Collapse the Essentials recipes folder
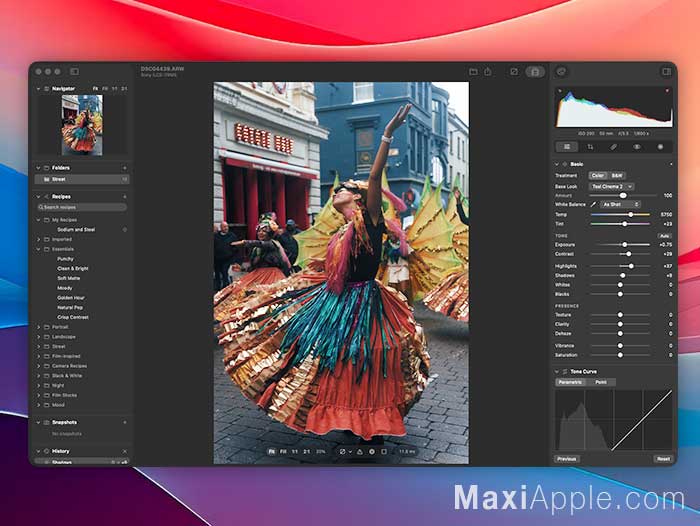700x526 pixels. 38,249
